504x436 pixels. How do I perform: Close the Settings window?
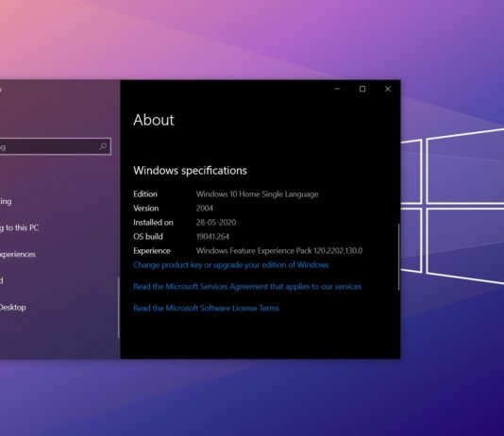[388, 89]
